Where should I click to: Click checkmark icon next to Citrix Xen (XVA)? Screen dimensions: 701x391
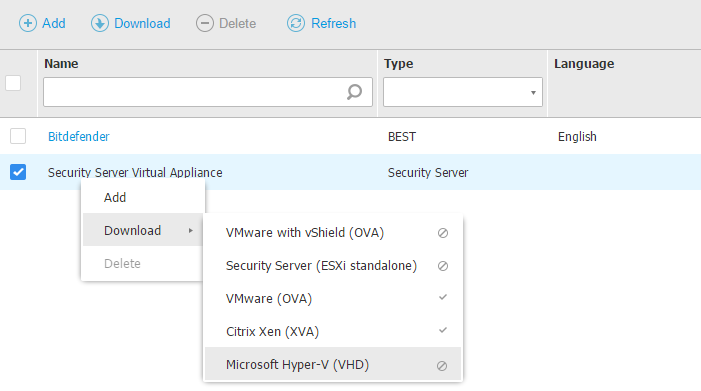coord(443,330)
